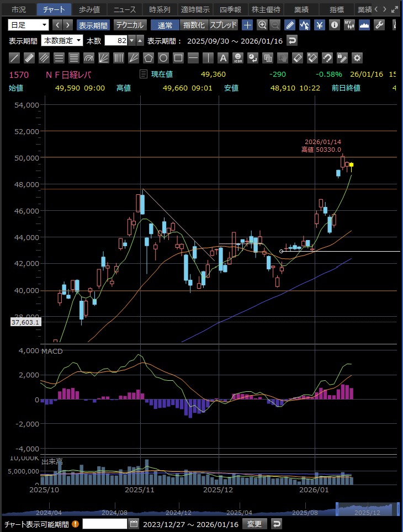The width and height of the screenshot is (403, 532).
Task: Click the crosshair cursor icon
Action: coord(247,25)
